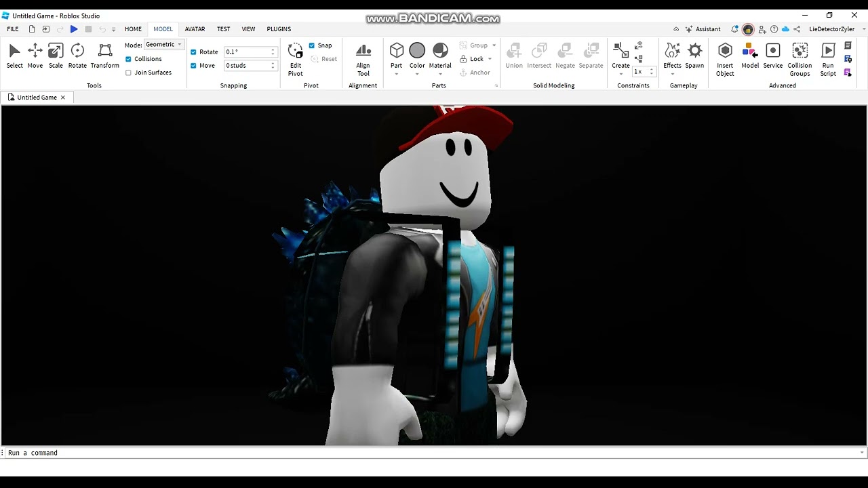The image size is (868, 488).
Task: Click the blue Play triangle in the top bar
Action: [74, 29]
